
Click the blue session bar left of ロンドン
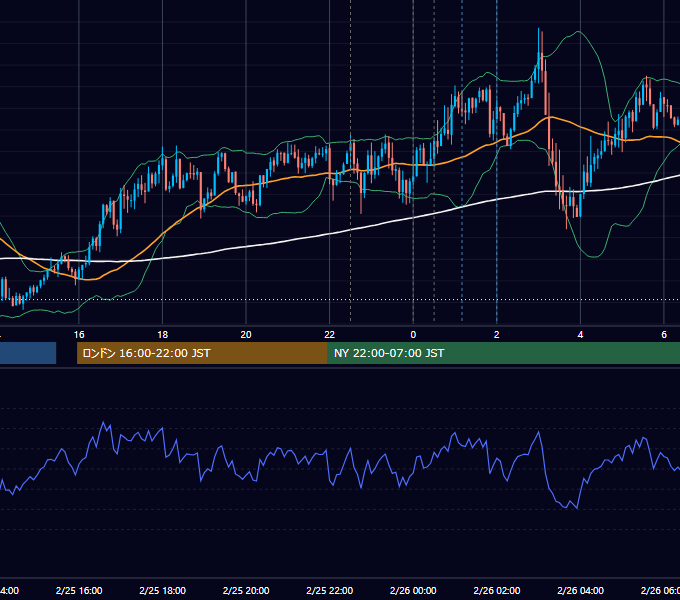pyautogui.click(x=28, y=353)
